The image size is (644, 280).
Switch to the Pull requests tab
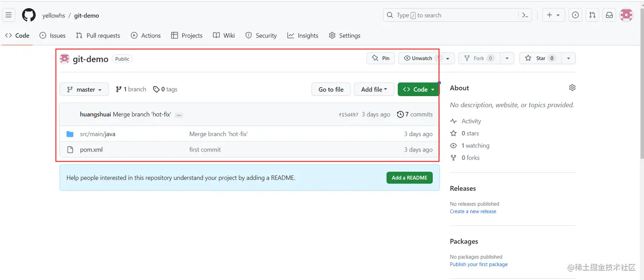pyautogui.click(x=98, y=36)
